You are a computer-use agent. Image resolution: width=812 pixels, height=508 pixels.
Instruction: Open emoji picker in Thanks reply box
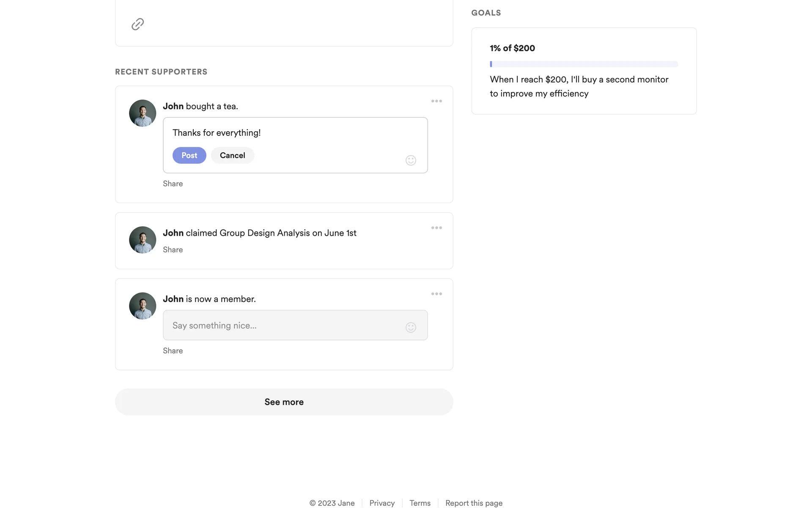tap(411, 160)
